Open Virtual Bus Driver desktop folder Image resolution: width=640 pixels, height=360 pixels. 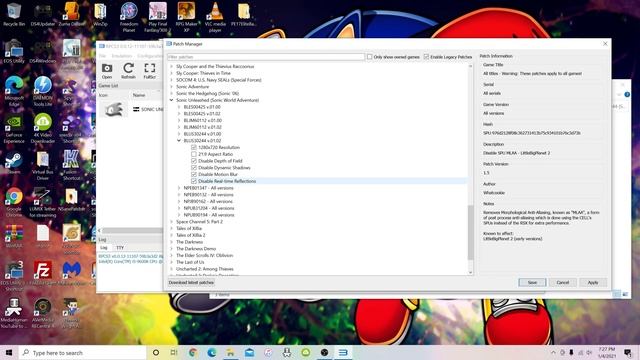(42, 165)
